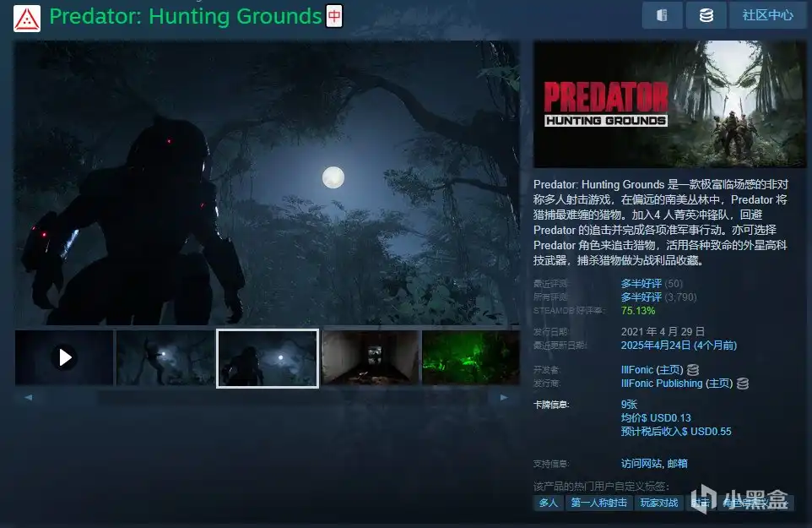This screenshot has height=528, width=812.
Task: Select the highlighted Predator moon thumbnail
Action: pos(268,358)
